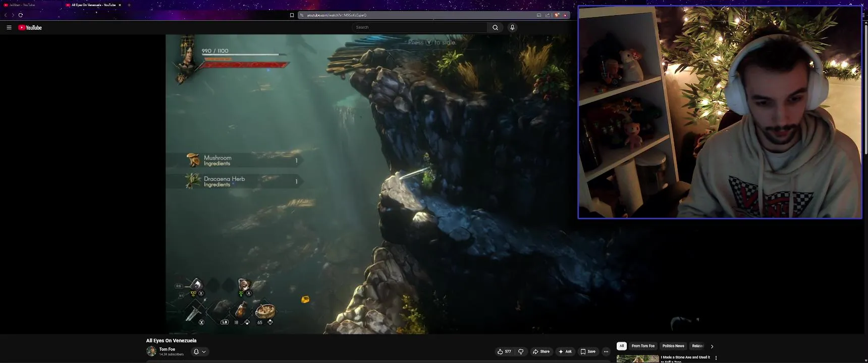Select the Related chip
Screen dimensions: 868x363
pos(698,346)
